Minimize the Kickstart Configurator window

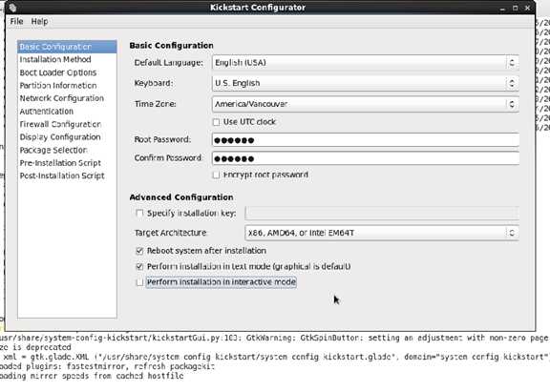502,8
